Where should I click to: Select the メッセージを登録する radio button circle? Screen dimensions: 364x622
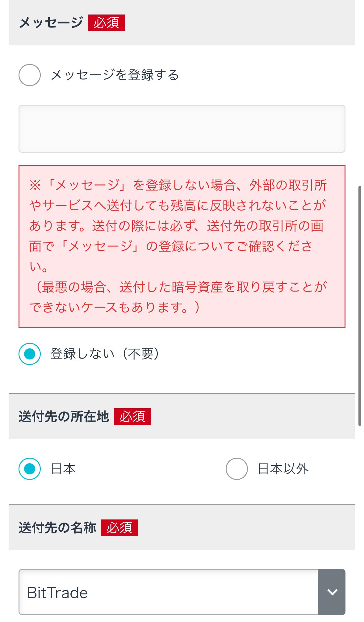click(30, 75)
